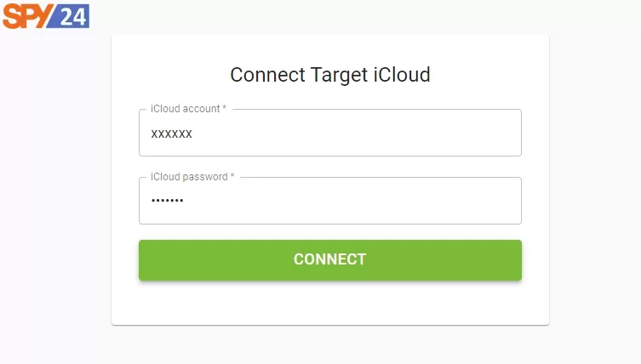
Task: Click the orange SPY part of logo
Action: coord(27,16)
